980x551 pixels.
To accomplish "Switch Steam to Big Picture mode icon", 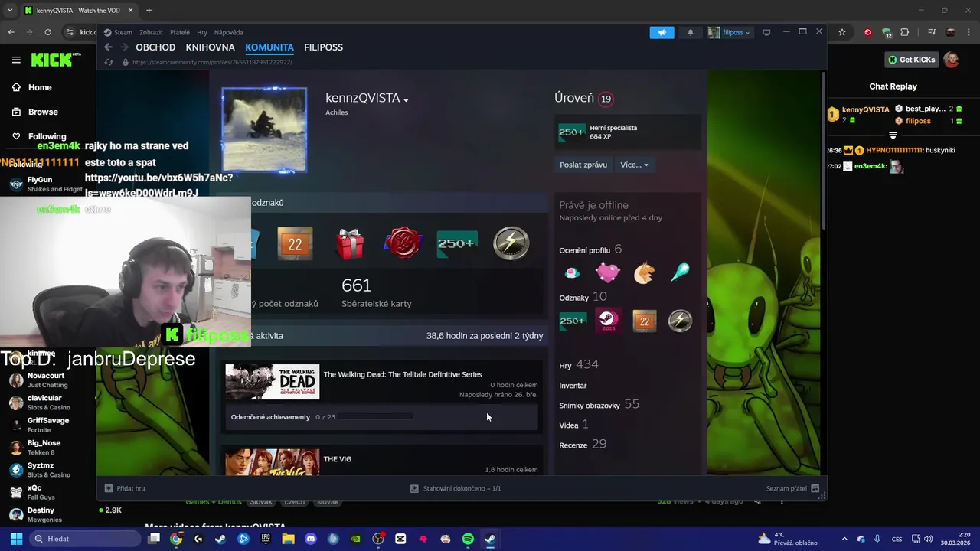I will [x=766, y=32].
